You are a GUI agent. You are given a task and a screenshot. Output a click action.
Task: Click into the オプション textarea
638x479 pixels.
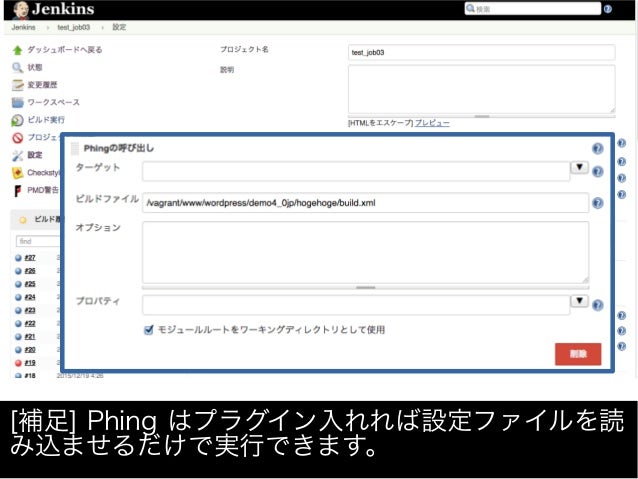point(365,252)
